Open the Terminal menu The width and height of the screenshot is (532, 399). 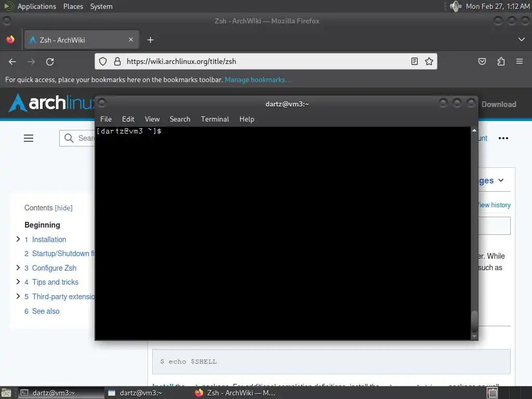click(215, 119)
